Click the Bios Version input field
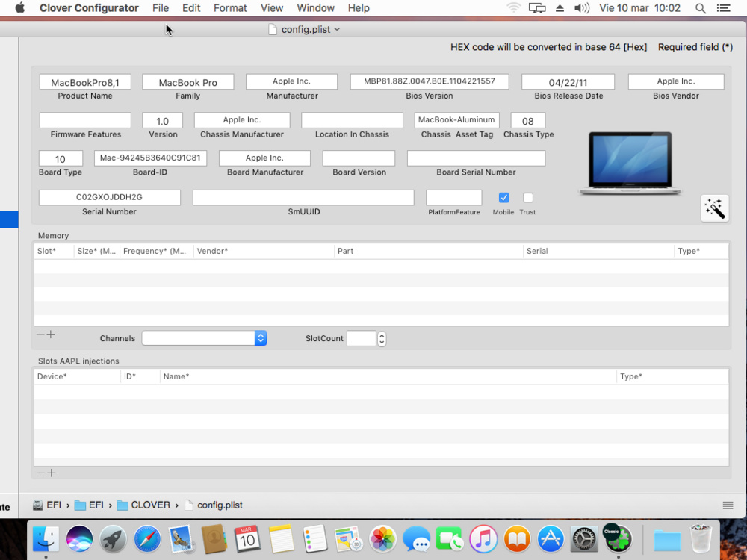Screen dimensions: 747x560 tap(430, 81)
